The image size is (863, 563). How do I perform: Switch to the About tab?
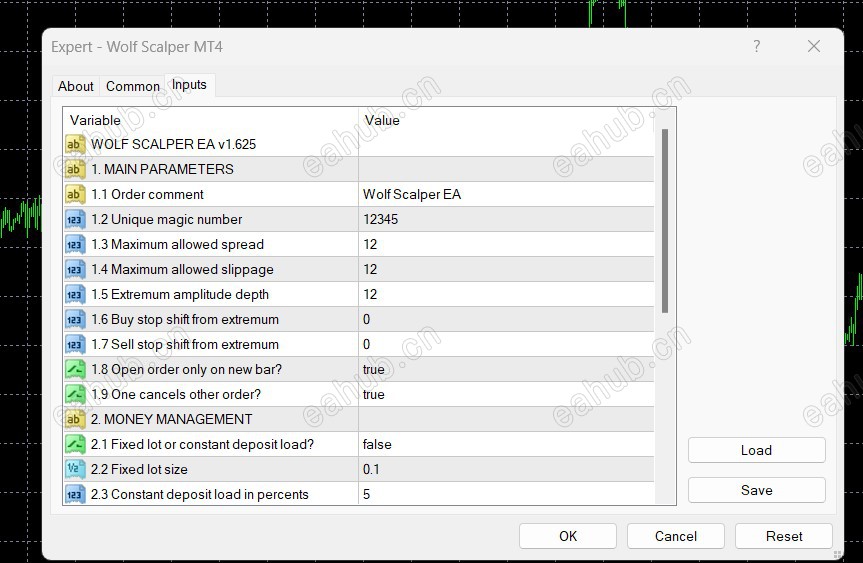(76, 86)
